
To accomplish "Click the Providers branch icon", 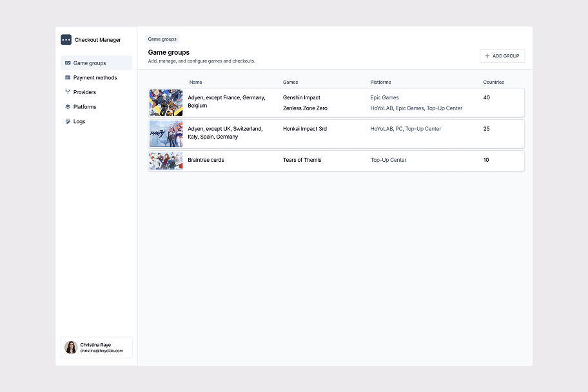I will [67, 92].
